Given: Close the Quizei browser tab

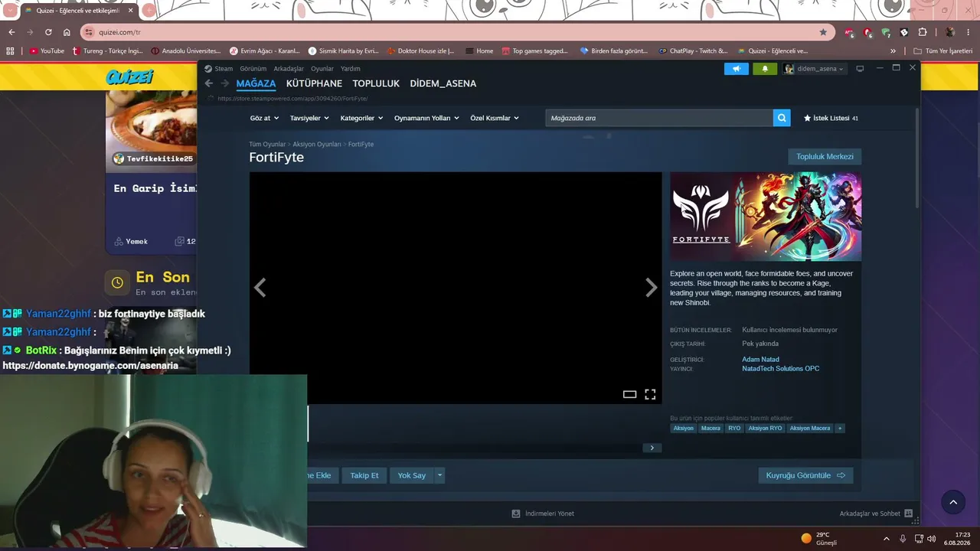Looking at the screenshot, I should tap(132, 11).
